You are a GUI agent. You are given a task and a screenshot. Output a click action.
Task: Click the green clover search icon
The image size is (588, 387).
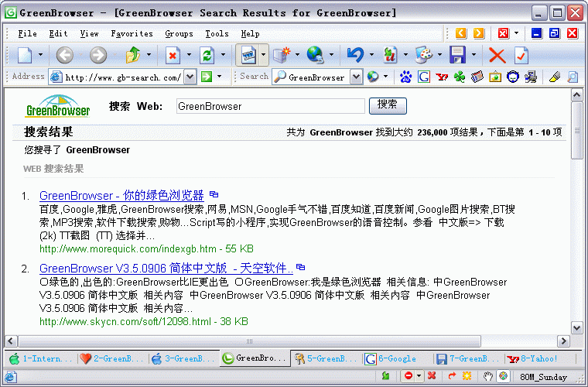[460, 77]
